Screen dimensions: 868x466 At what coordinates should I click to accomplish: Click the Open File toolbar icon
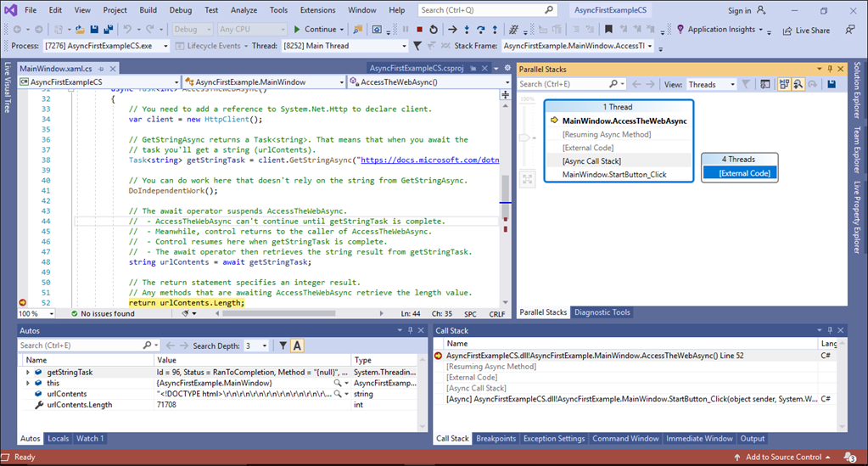[x=80, y=30]
